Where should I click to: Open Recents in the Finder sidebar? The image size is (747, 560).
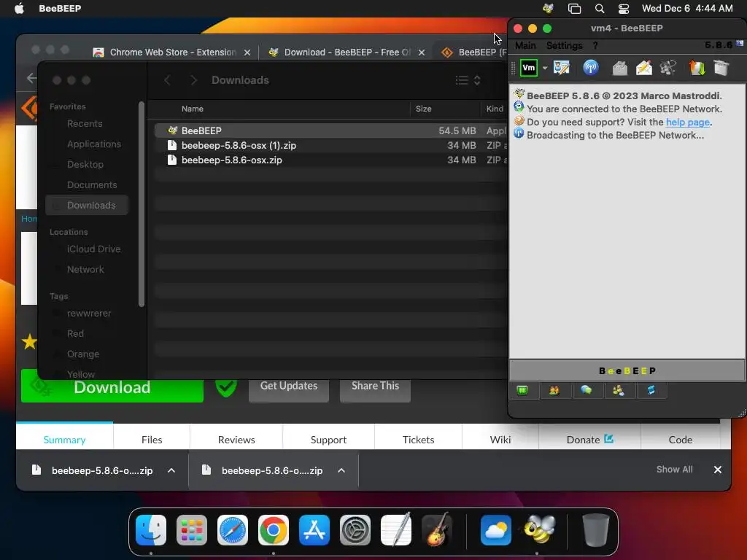pyautogui.click(x=85, y=123)
